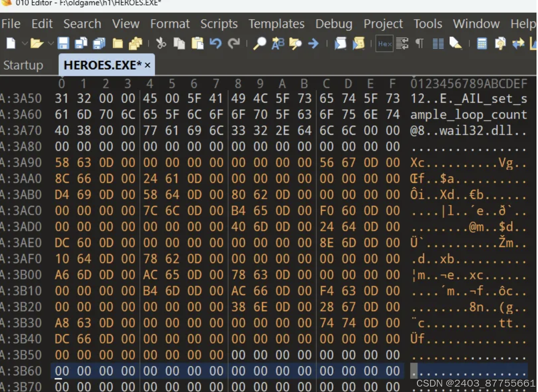Screen dimensions: 538x392
Task: Toggle whitespace display pilcrow icon
Action: [419, 44]
